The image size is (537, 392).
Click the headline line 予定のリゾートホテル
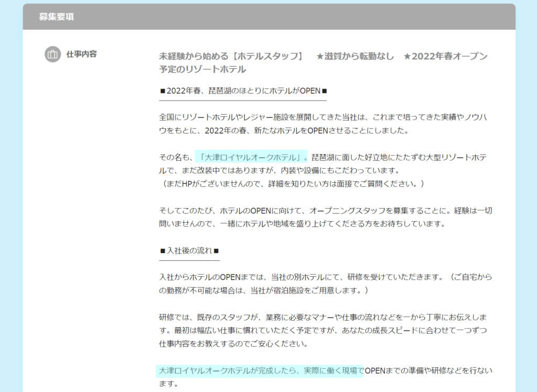click(202, 70)
